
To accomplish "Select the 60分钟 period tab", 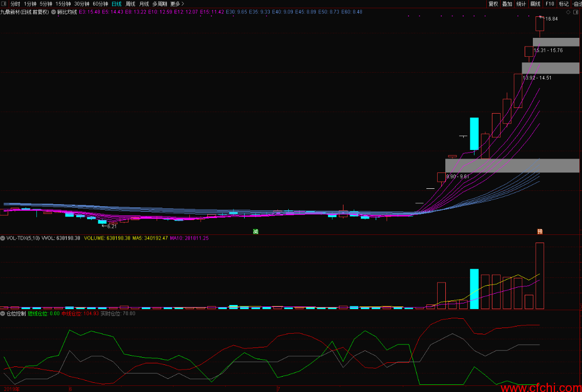I will (x=100, y=4).
